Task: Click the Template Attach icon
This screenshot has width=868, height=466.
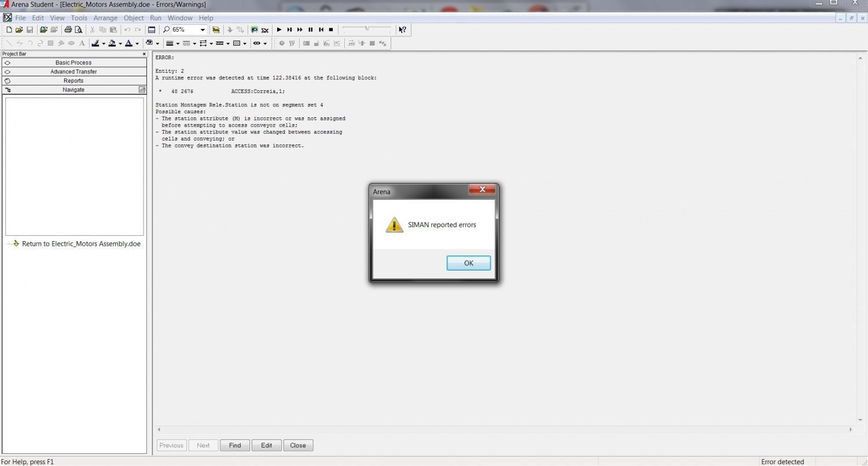Action: point(43,29)
